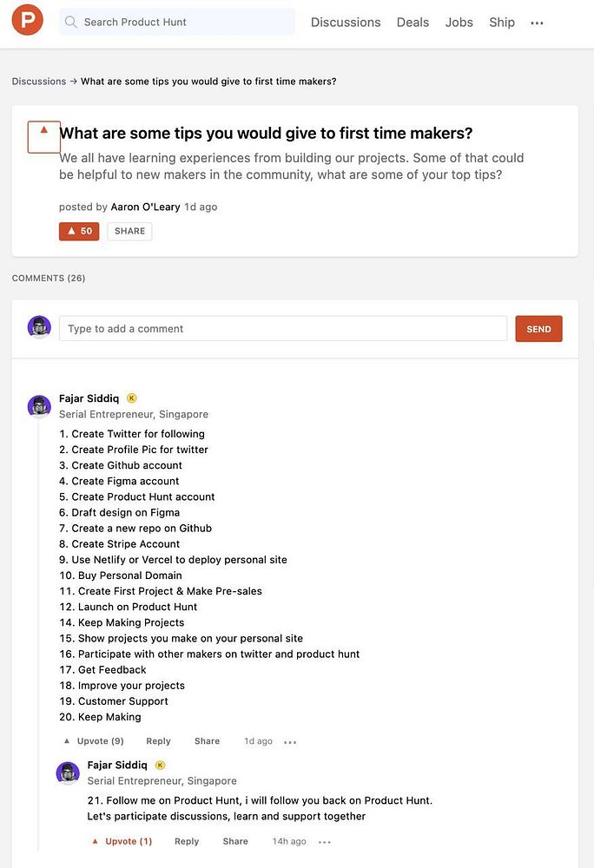Image resolution: width=594 pixels, height=868 pixels.
Task: Click the search magnifier icon
Action: [x=71, y=23]
